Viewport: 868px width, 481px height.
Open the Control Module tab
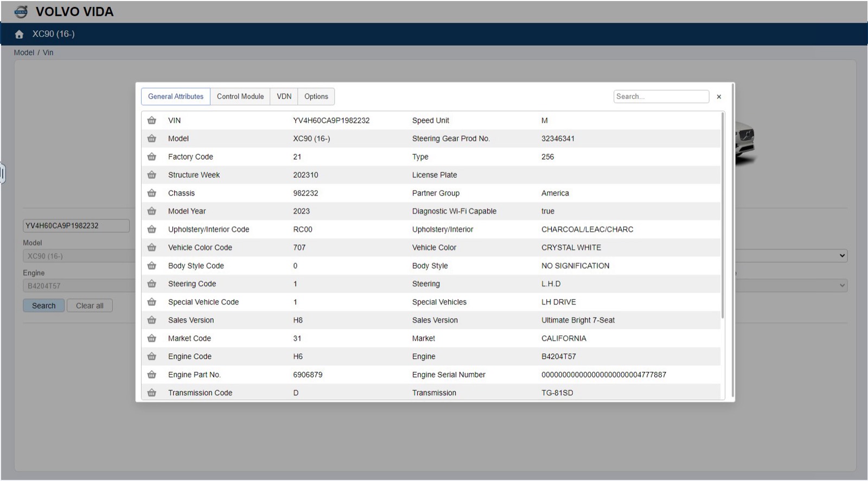(240, 97)
